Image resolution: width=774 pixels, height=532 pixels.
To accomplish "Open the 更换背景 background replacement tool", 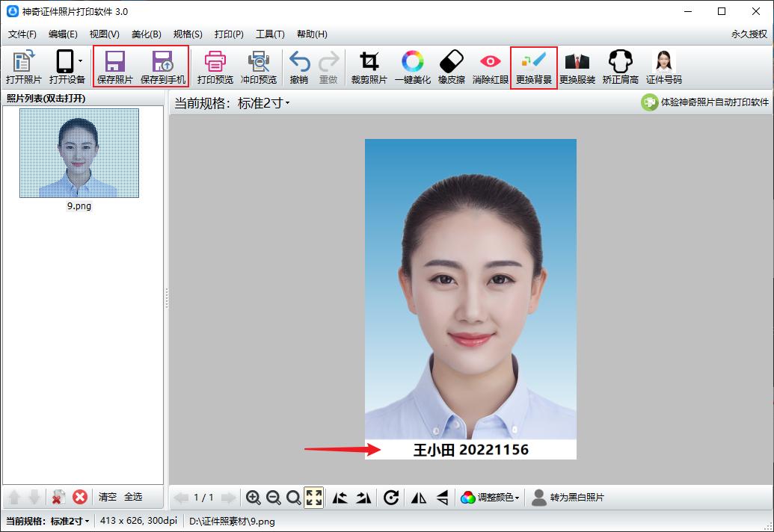I will [533, 66].
